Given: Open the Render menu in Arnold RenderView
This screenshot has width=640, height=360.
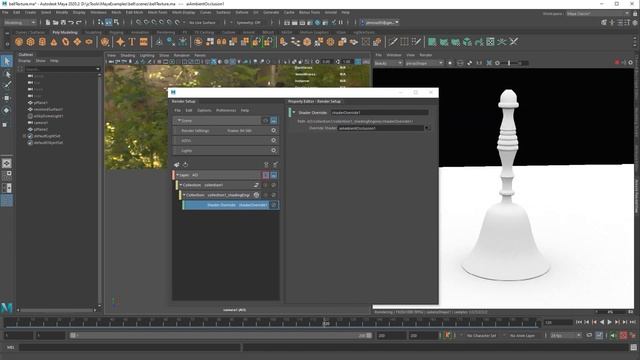Looking at the screenshot, I should pos(426,55).
